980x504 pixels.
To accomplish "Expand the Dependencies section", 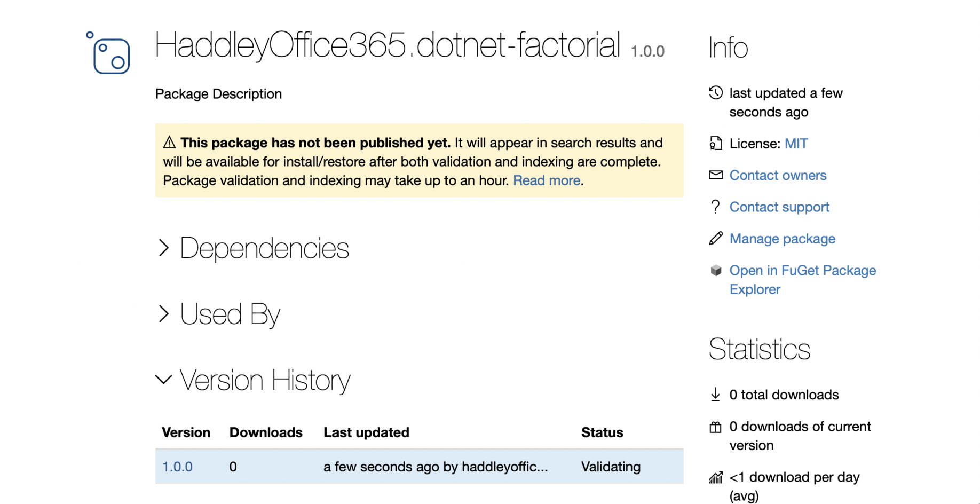I will tap(164, 248).
